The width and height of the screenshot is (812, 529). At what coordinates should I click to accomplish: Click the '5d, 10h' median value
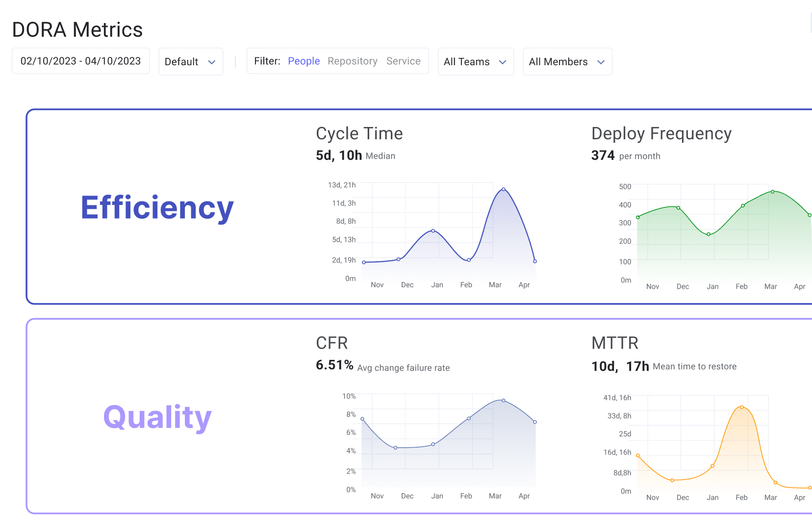click(339, 155)
